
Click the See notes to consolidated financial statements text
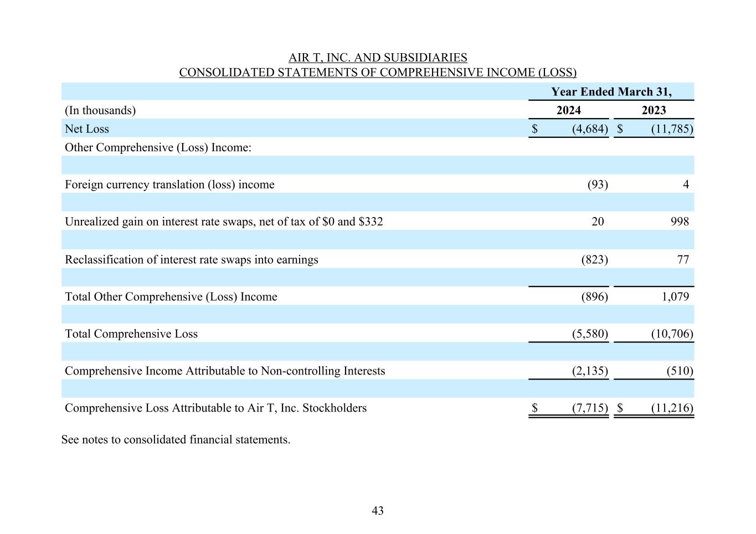tap(176, 440)
